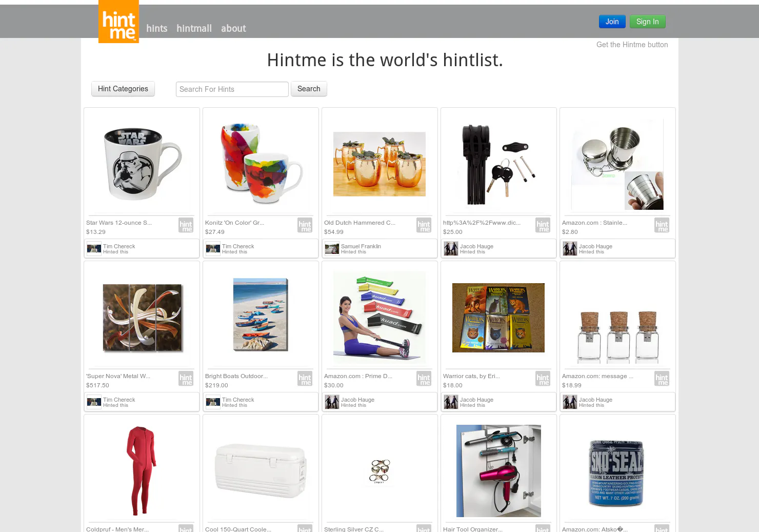This screenshot has height=532, width=759.
Task: Click the Search button
Action: tap(309, 89)
